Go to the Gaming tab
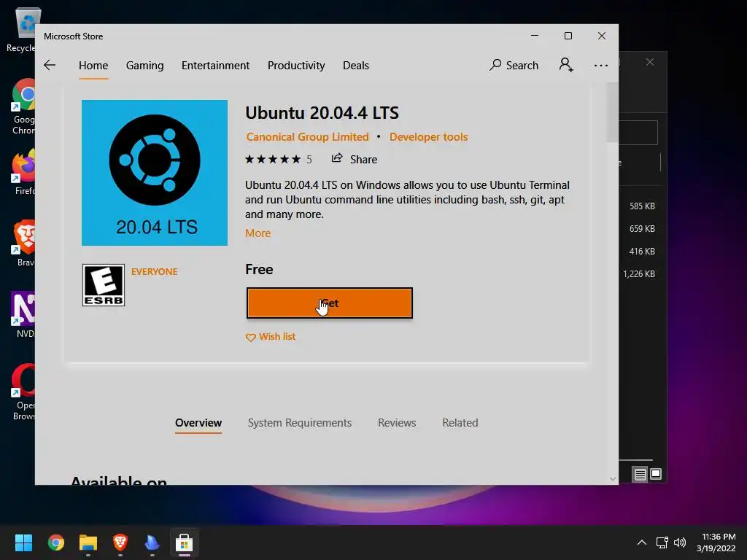The height and width of the screenshot is (560, 747). tap(145, 65)
